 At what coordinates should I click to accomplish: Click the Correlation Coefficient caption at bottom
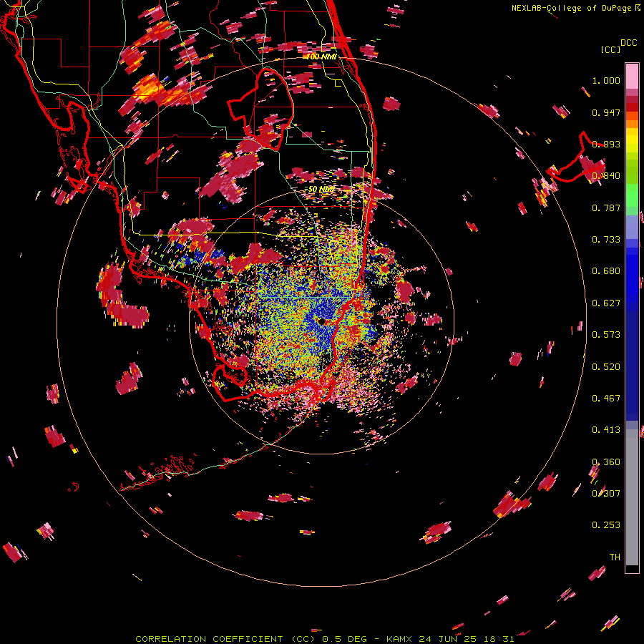pyautogui.click(x=325, y=639)
